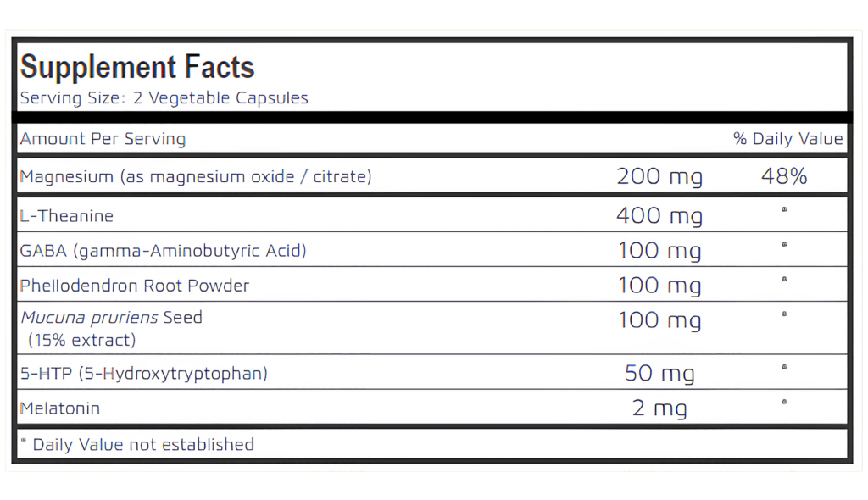Screen dimensions: 868x500
Task: Select the L-Theanine ingredient name
Action: click(x=67, y=216)
